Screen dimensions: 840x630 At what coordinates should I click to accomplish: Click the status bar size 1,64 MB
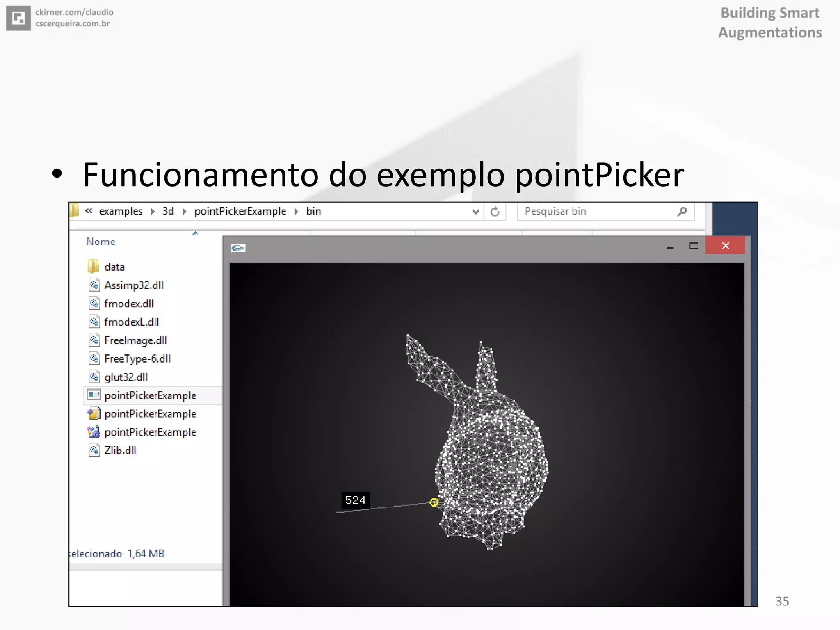coord(146,554)
